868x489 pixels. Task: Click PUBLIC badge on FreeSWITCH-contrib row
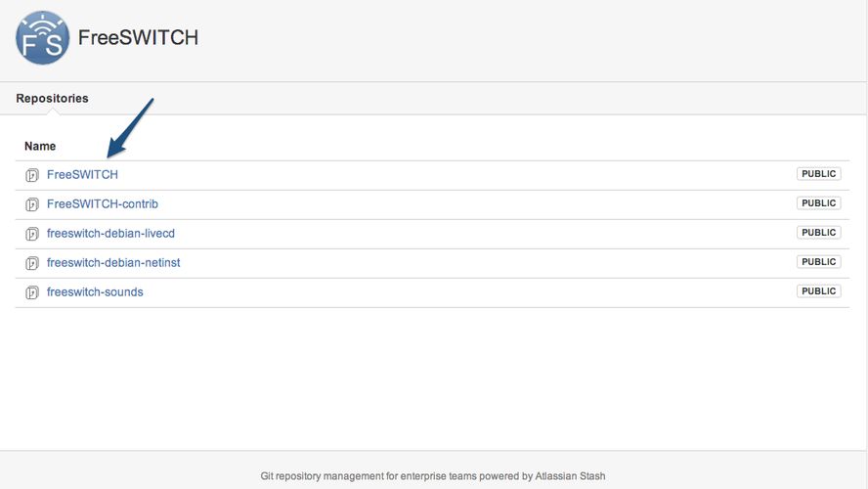click(818, 203)
